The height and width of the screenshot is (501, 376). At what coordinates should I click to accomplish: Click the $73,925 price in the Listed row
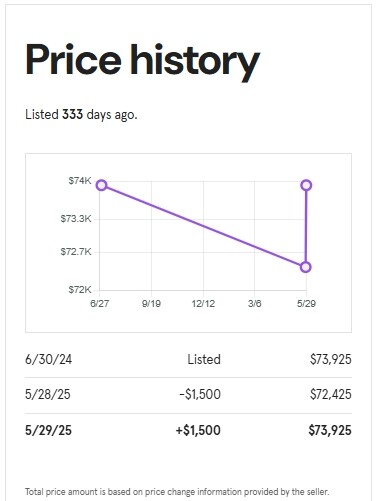tap(331, 360)
